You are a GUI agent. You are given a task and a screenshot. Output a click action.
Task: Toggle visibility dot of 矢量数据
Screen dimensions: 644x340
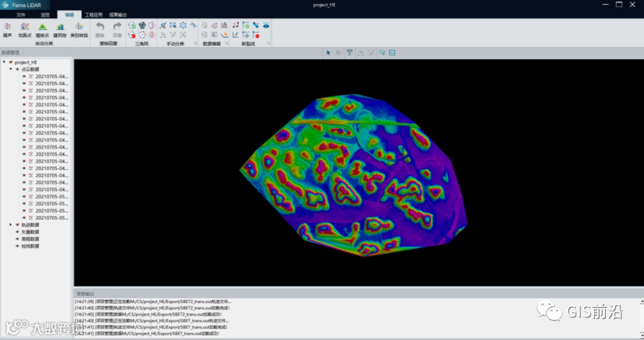point(17,232)
